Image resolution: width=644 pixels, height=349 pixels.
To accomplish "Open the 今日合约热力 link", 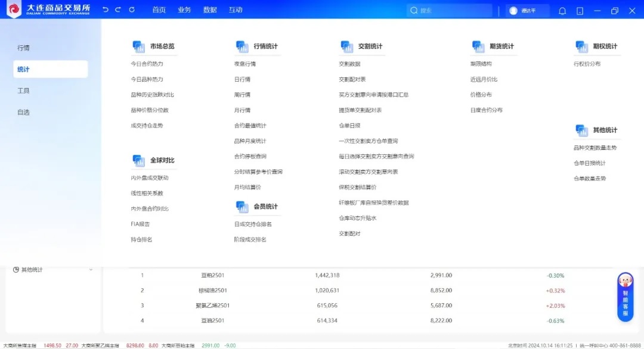I will pos(147,64).
